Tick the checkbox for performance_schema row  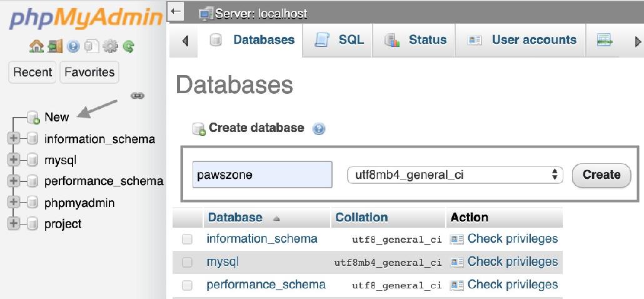tap(188, 285)
